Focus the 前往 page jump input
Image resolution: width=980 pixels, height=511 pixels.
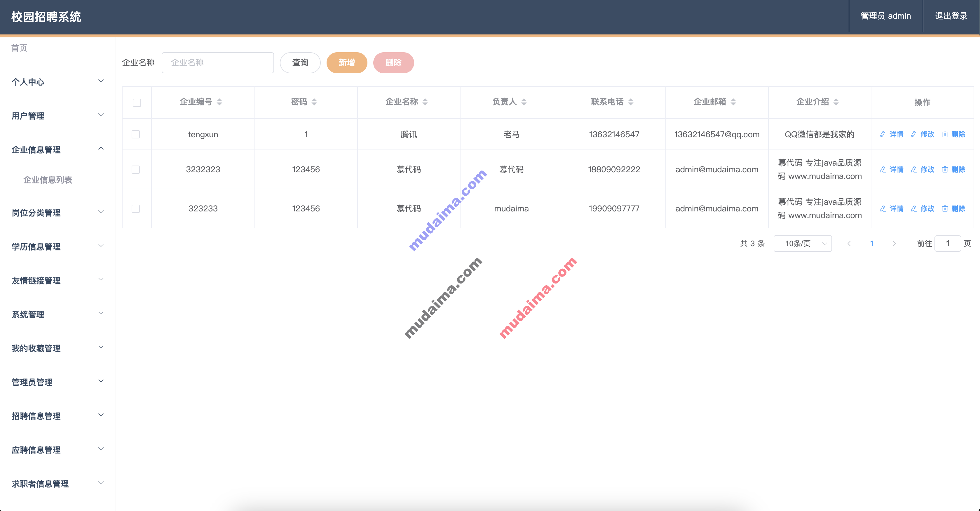(x=948, y=244)
